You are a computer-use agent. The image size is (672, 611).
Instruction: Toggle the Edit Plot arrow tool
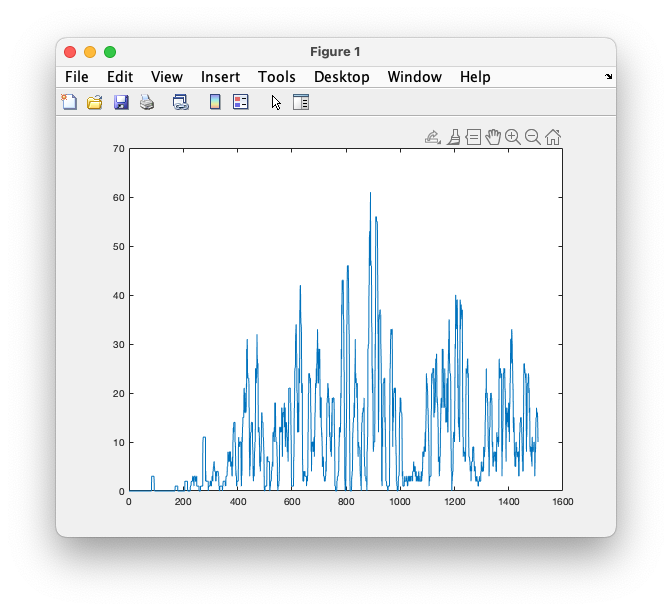pos(276,102)
